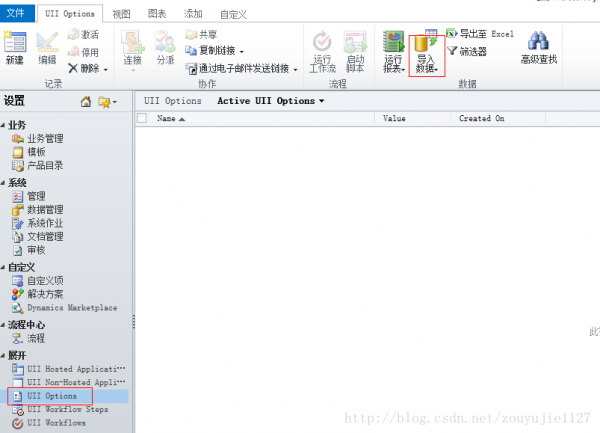Open 系统作业 in the sidebar
Screen dimensions: 600x433
(x=38, y=223)
